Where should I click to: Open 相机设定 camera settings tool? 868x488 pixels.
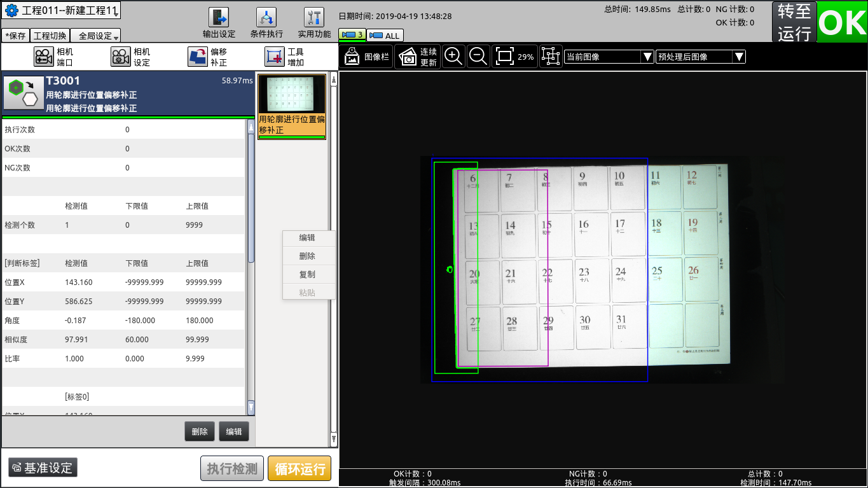(130, 57)
